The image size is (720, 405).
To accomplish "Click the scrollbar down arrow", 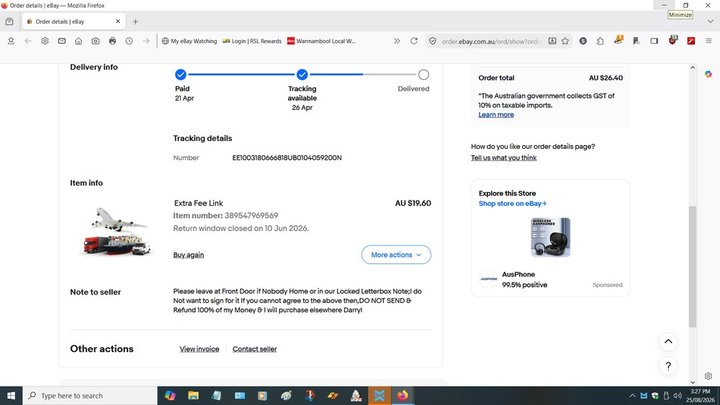I will pyautogui.click(x=692, y=382).
